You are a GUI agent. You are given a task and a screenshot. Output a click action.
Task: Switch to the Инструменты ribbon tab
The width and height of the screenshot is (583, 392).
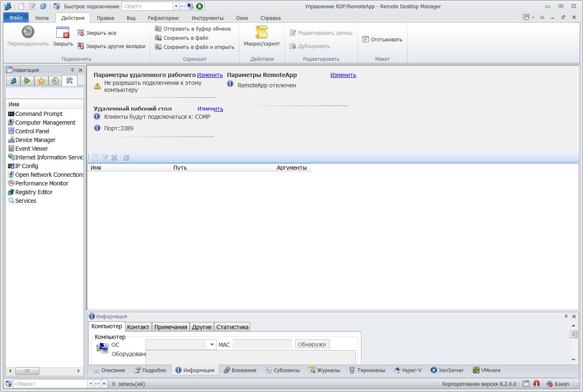tap(207, 18)
